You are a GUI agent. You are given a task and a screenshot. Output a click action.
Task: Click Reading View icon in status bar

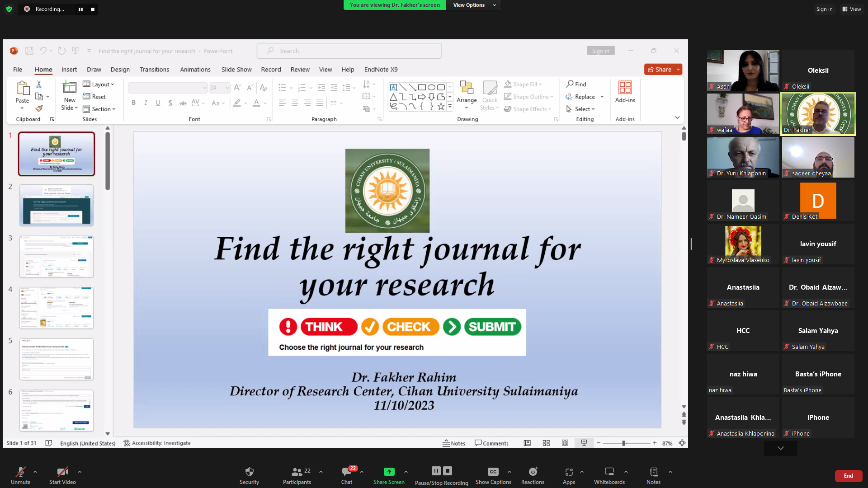pos(565,443)
